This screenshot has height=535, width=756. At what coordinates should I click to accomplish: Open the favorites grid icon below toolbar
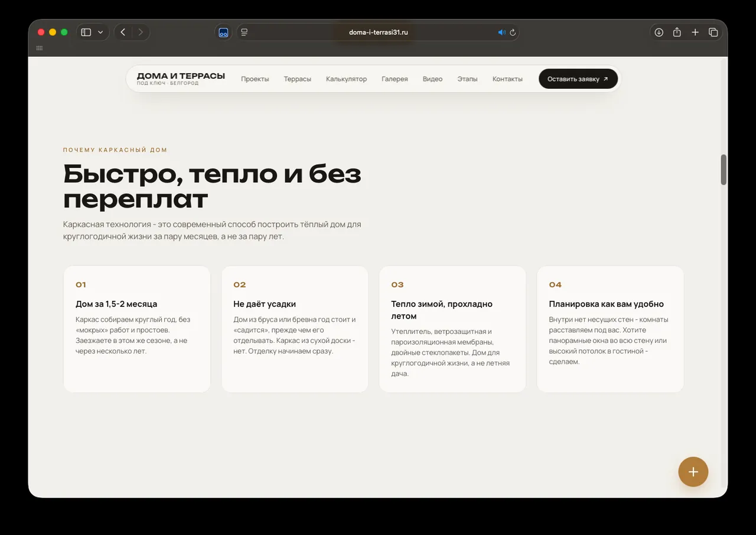[40, 48]
